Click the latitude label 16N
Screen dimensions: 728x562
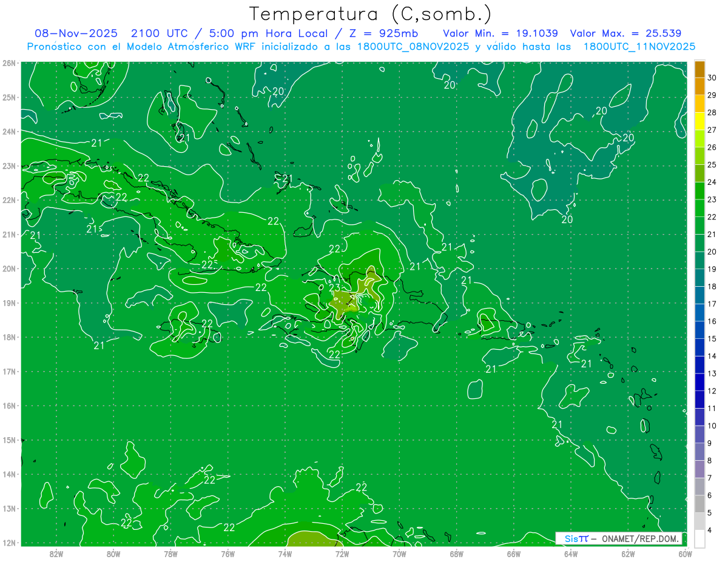point(9,406)
